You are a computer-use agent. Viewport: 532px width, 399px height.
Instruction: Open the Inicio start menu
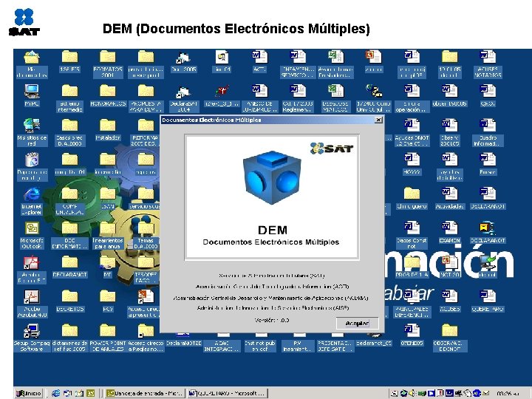[29, 393]
